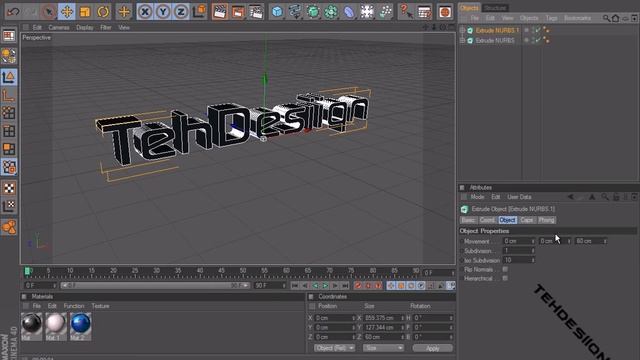
Task: Open the Materials Texture menu
Action: [100, 306]
